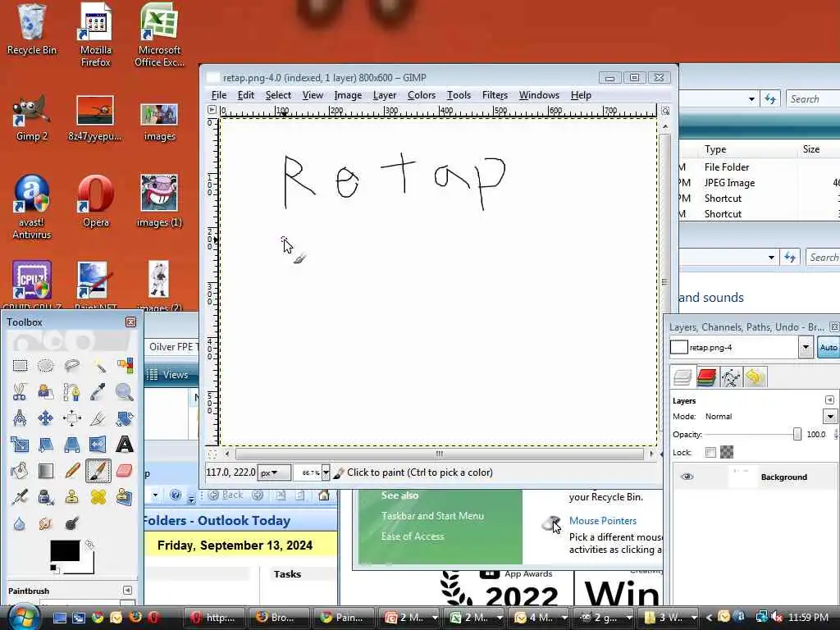Select the Color Picker eyedropper tool
The image size is (840, 630).
tap(98, 392)
